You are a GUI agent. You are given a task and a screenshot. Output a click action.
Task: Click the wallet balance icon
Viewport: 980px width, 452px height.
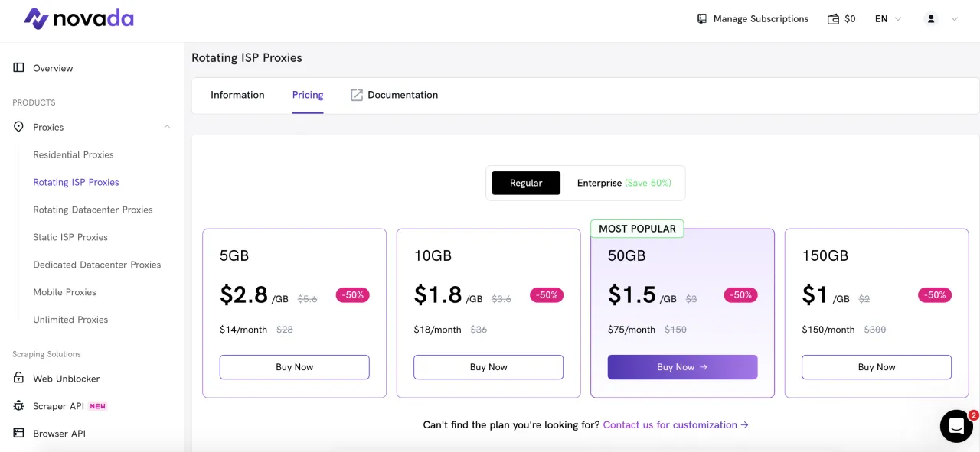834,19
